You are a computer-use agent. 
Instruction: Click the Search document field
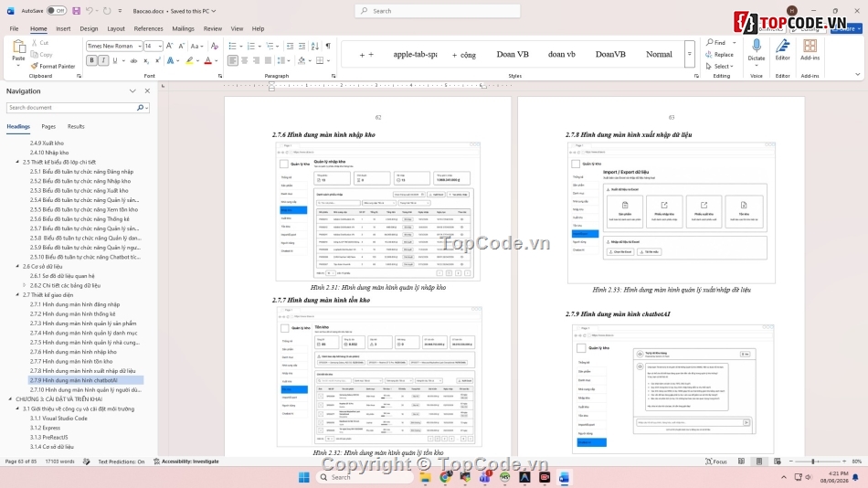tap(72, 108)
